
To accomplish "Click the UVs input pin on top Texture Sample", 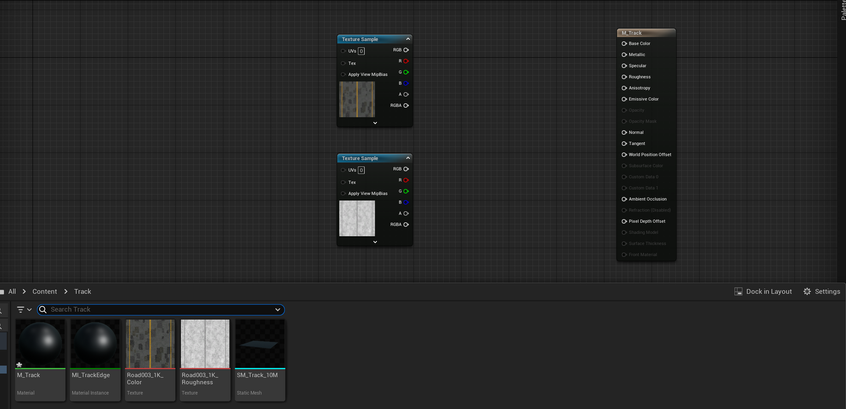I will click(344, 51).
